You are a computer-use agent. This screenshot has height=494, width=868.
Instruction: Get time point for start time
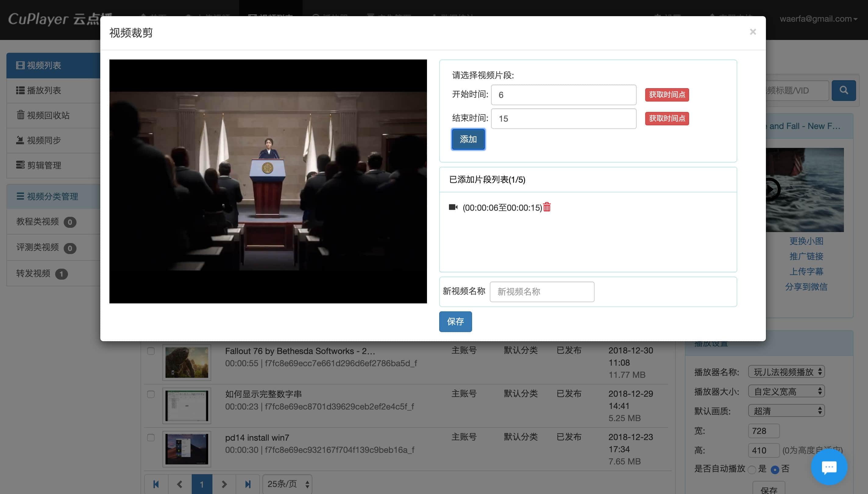point(667,95)
